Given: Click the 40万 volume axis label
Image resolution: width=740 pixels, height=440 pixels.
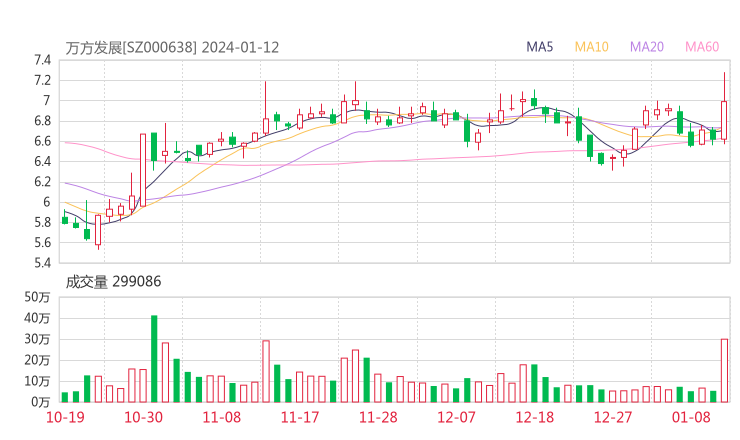Looking at the screenshot, I should point(37,318).
